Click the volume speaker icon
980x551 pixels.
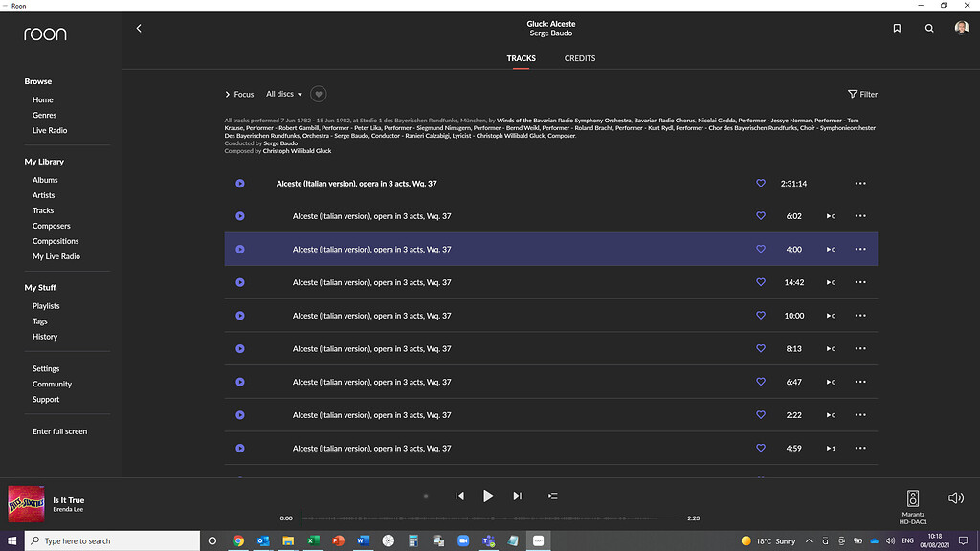point(956,497)
